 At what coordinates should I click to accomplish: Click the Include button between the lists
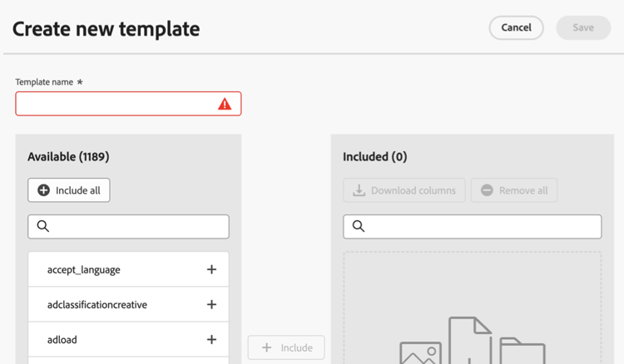(x=286, y=348)
